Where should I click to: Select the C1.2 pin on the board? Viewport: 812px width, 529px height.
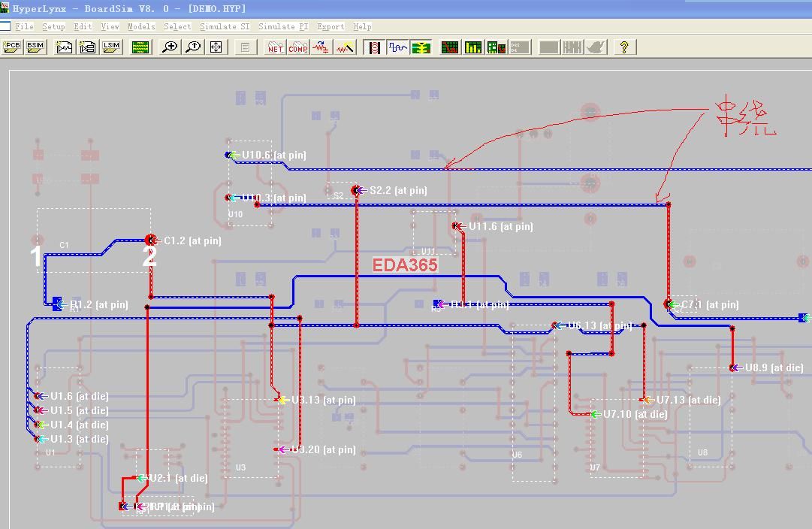coord(150,240)
